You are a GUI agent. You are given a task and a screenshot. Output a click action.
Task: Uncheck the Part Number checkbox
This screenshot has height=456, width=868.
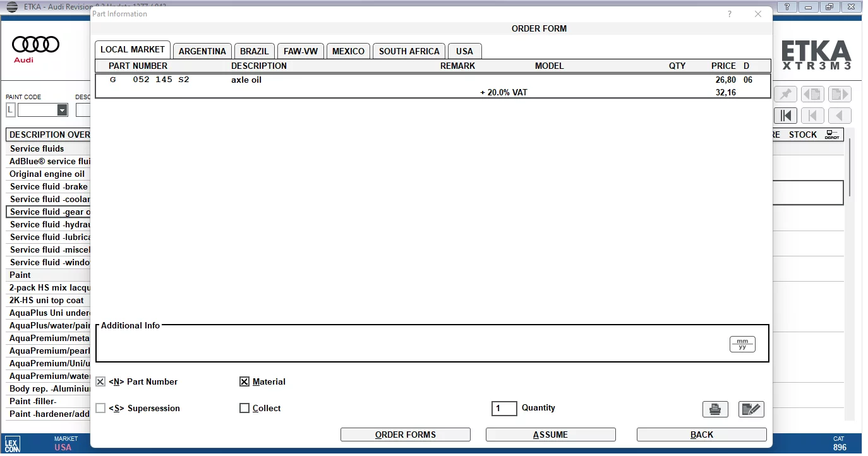pos(100,382)
